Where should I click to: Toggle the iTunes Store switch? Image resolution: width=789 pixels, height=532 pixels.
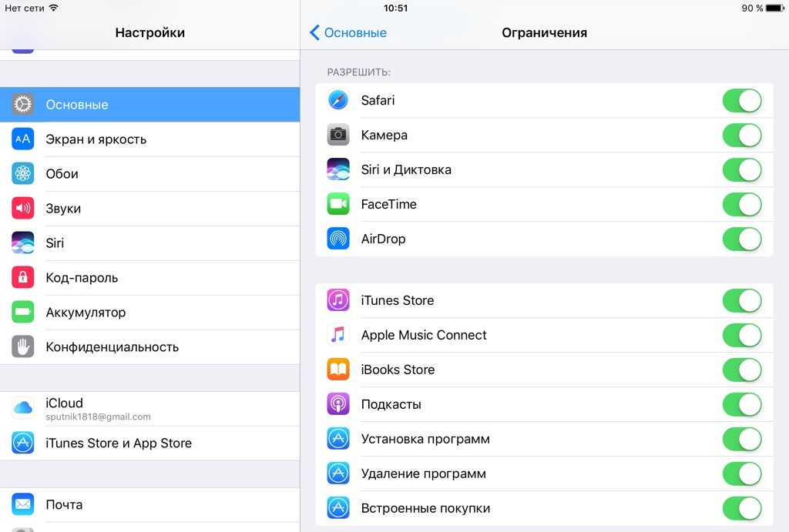742,301
